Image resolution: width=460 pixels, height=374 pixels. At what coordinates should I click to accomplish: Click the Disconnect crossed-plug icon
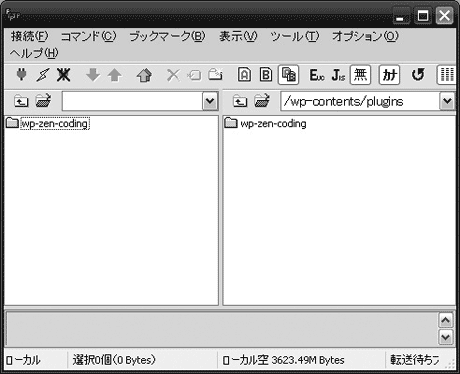click(x=63, y=75)
